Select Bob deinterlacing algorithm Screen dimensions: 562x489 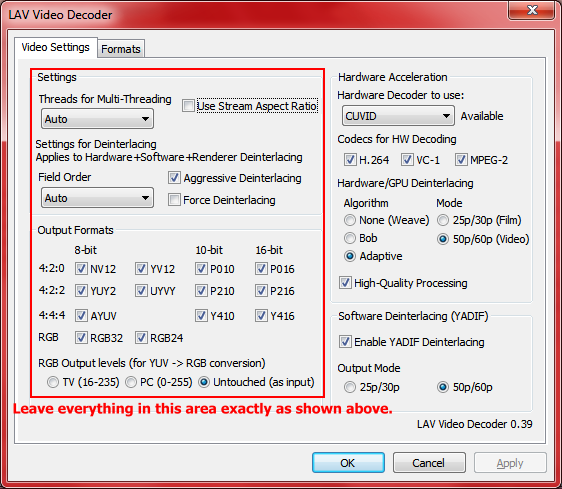pos(349,238)
